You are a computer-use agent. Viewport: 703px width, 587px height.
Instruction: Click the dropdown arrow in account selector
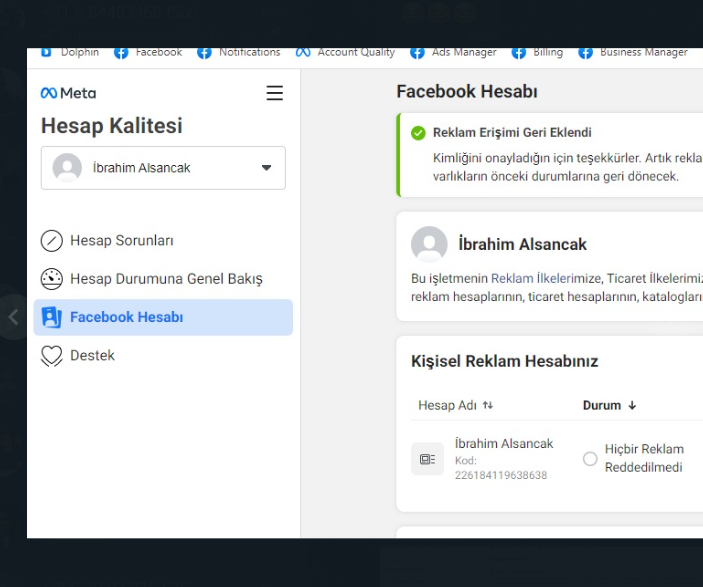267,168
